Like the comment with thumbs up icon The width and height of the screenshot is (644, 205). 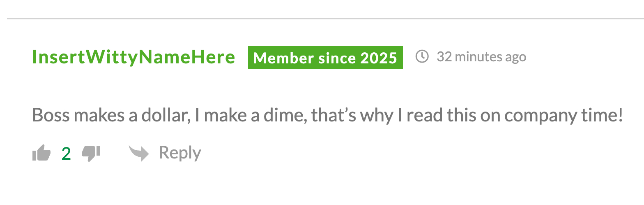pos(41,153)
